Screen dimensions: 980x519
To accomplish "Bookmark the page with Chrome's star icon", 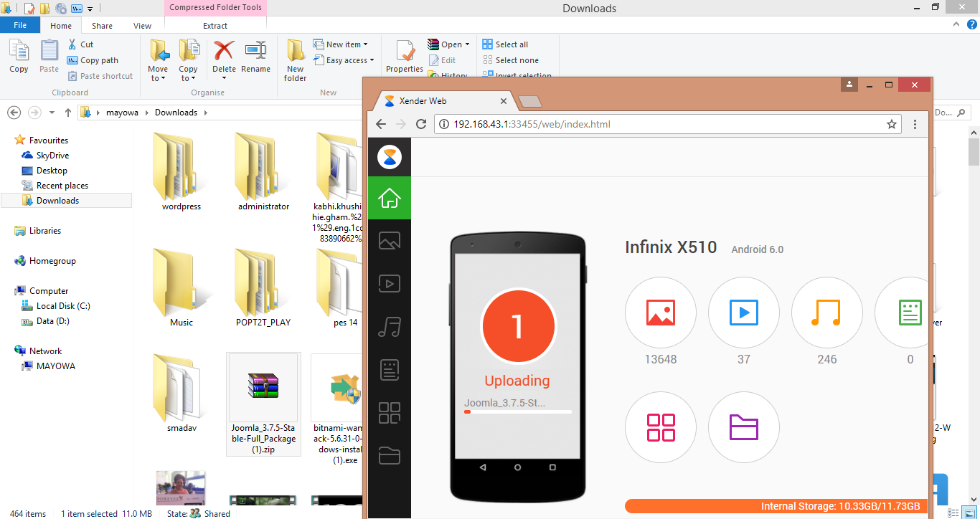I will 892,124.
